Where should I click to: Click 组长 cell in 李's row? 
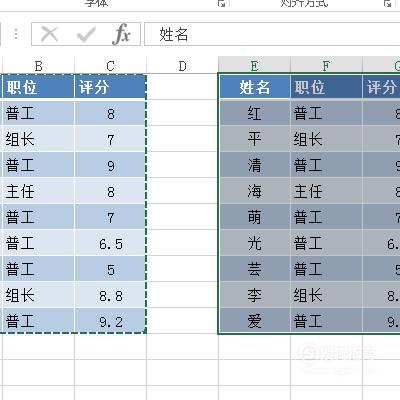coord(326,295)
